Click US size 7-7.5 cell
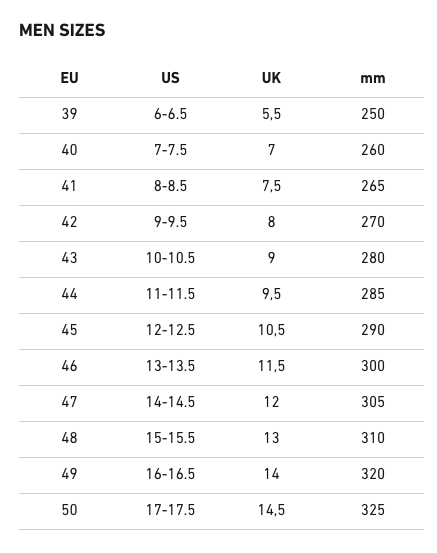Image resolution: width=437 pixels, height=553 pixels. click(x=170, y=150)
